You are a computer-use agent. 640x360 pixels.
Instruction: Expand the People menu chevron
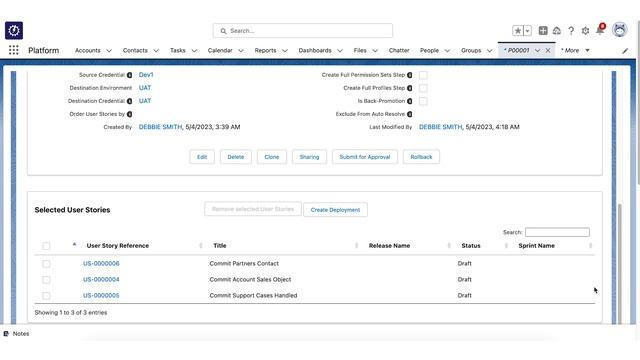tap(447, 51)
